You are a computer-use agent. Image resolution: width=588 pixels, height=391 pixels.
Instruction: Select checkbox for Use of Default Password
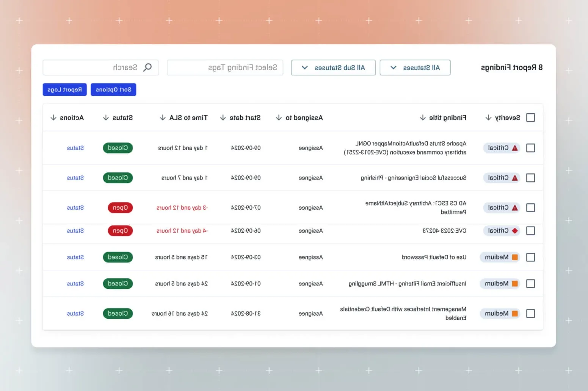(531, 257)
